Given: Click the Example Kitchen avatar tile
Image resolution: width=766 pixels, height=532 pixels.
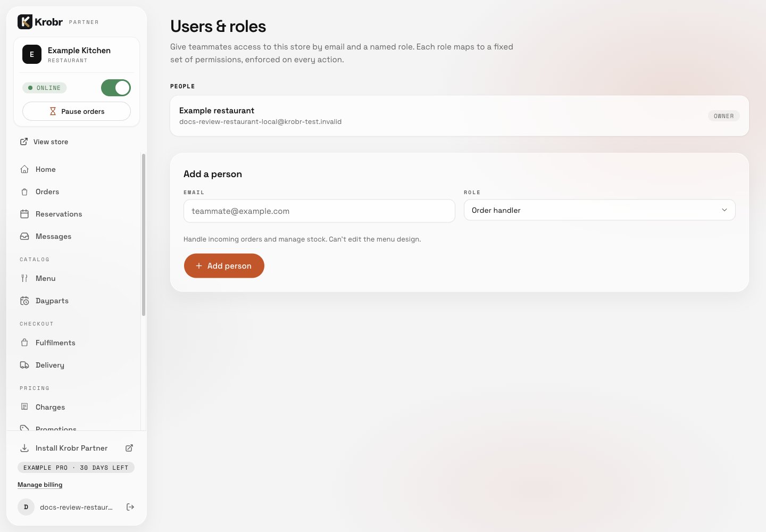Looking at the screenshot, I should [32, 54].
